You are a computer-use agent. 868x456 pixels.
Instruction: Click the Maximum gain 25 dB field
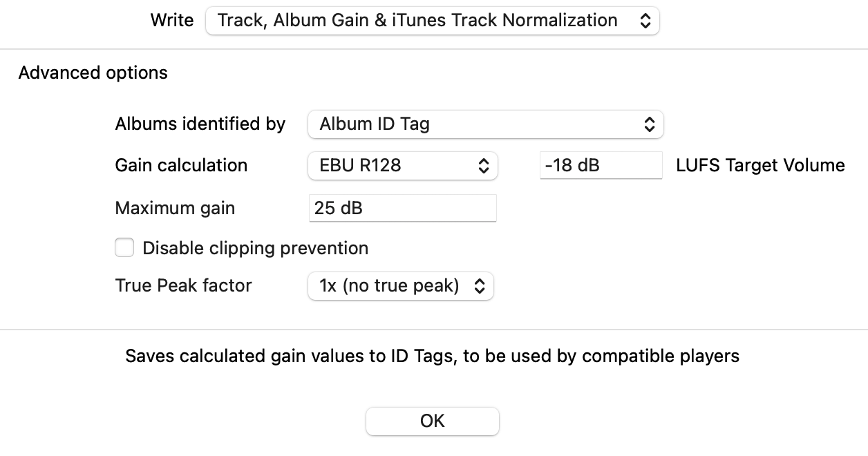point(402,208)
